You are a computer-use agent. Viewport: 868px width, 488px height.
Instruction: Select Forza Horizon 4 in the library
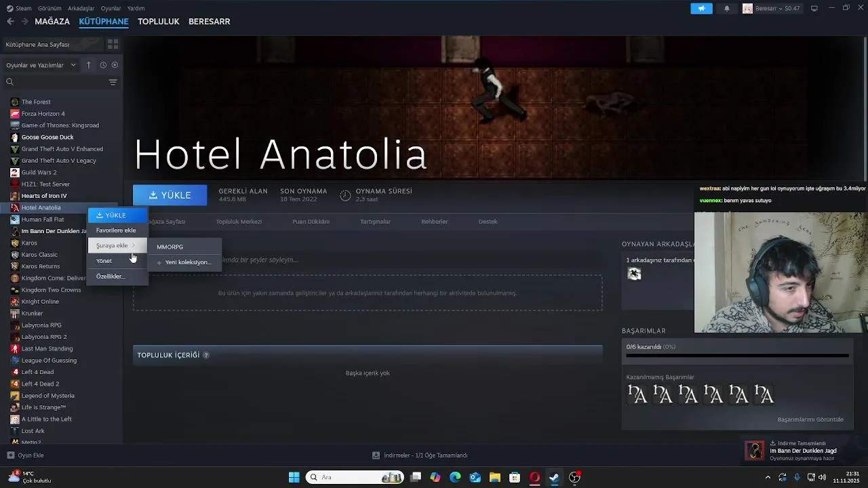coord(43,114)
